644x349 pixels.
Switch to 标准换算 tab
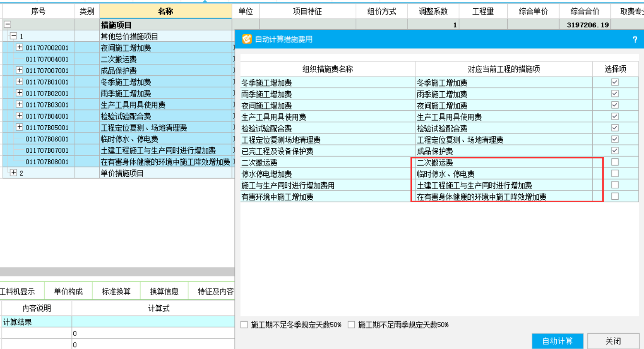116,291
